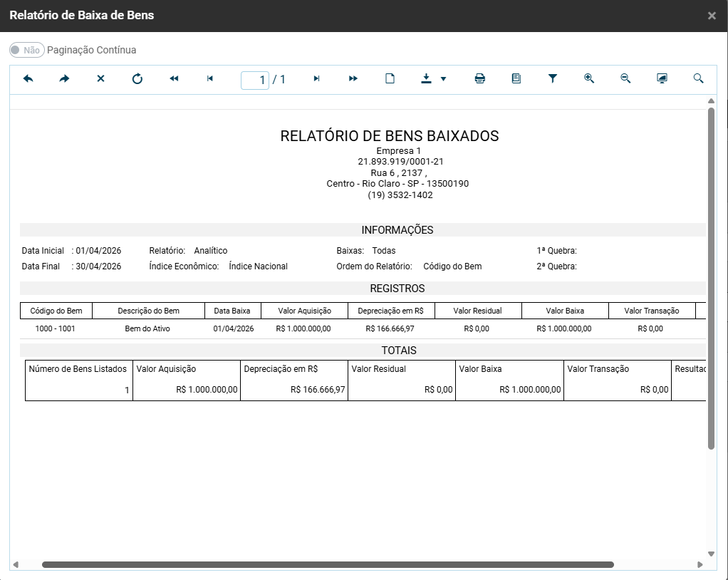Jump to the last page of report
The width and height of the screenshot is (728, 580).
pyautogui.click(x=353, y=79)
